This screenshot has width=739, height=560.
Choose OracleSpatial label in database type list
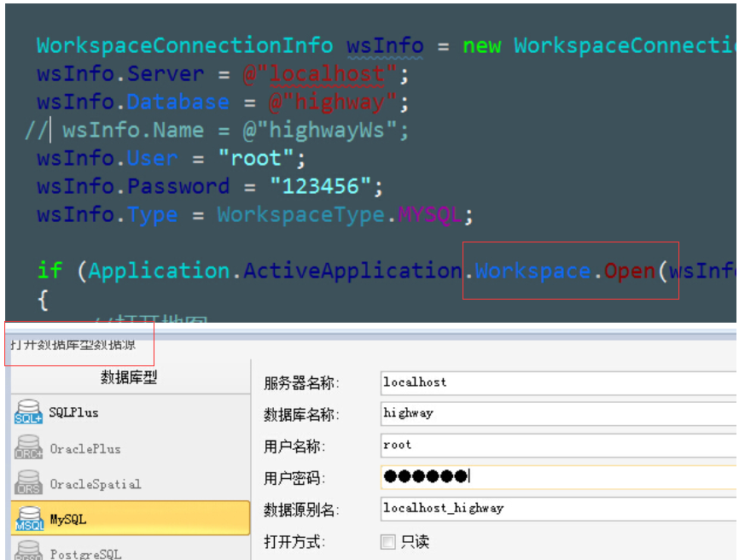click(x=95, y=484)
